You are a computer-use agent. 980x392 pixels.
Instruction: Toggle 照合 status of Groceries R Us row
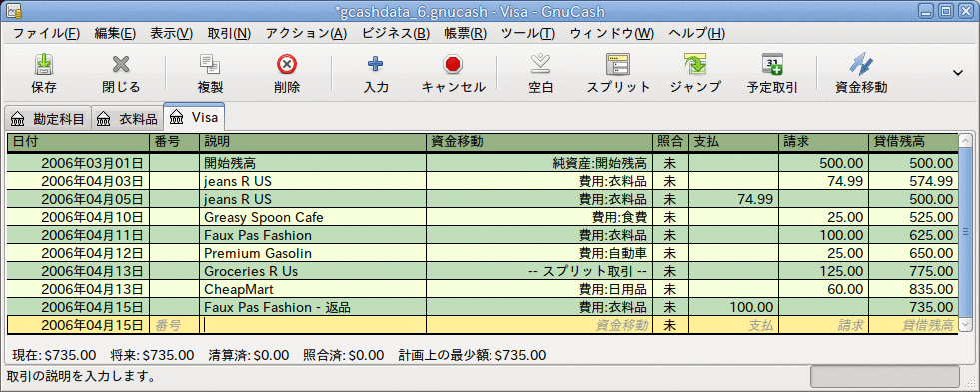(x=670, y=272)
